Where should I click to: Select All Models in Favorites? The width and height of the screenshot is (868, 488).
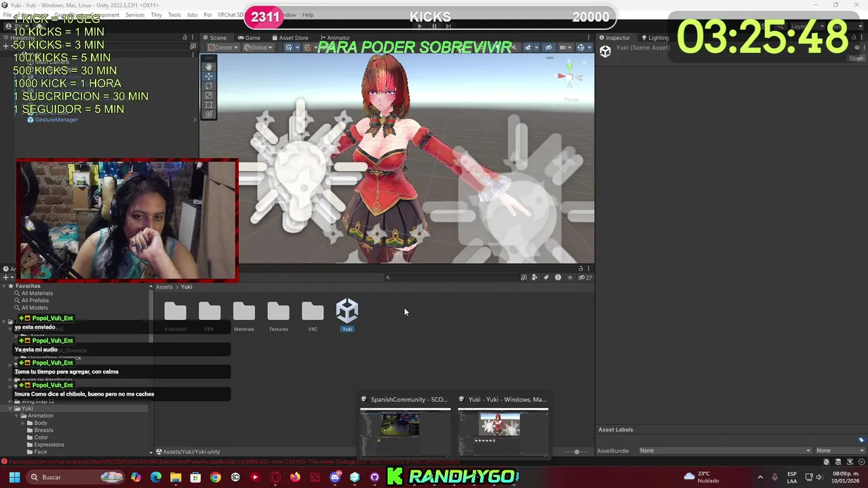(x=34, y=308)
